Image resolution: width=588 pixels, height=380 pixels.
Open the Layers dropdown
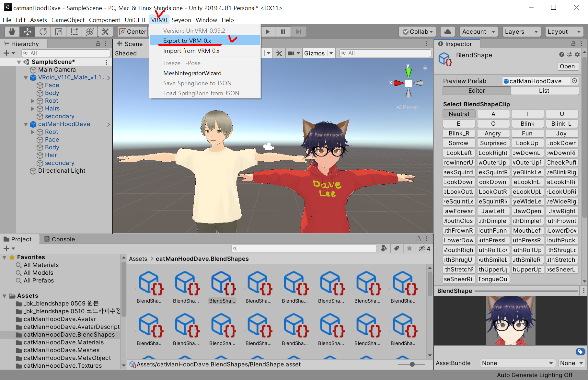[521, 31]
